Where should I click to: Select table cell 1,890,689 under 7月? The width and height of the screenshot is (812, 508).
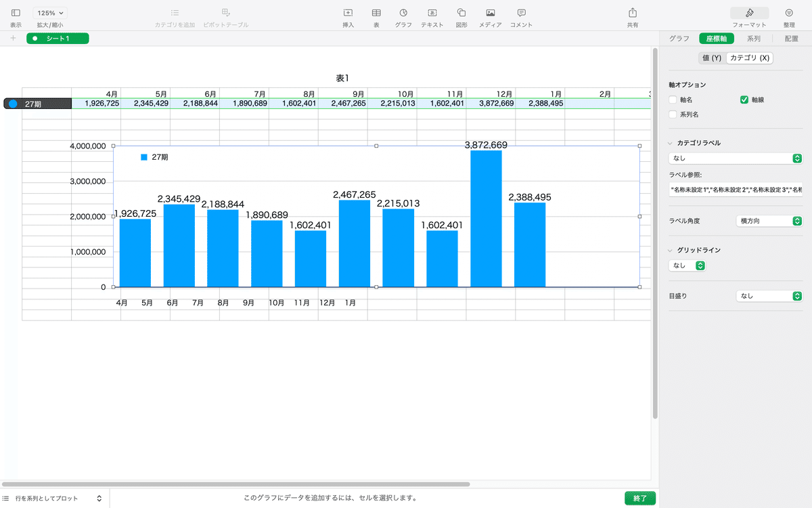pyautogui.click(x=244, y=104)
